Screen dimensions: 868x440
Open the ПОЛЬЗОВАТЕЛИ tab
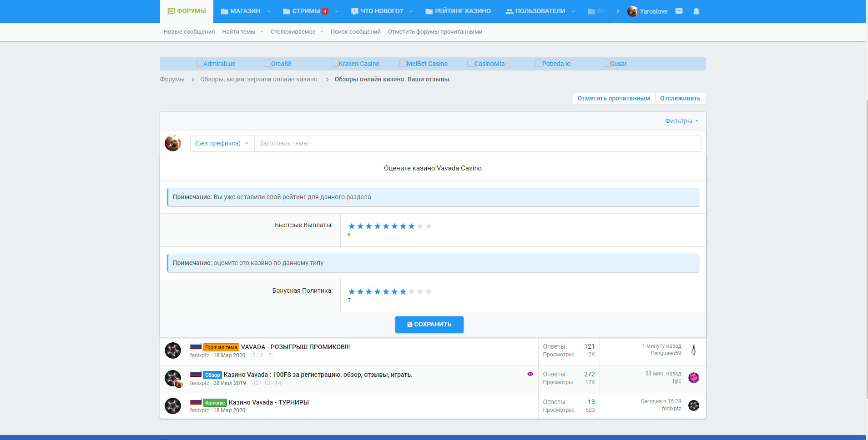[x=535, y=11]
